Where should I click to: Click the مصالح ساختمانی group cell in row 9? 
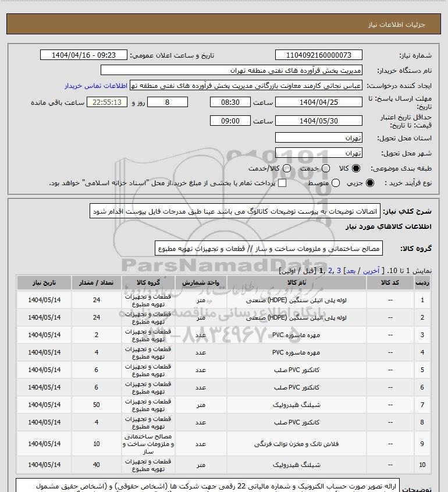[148, 444]
